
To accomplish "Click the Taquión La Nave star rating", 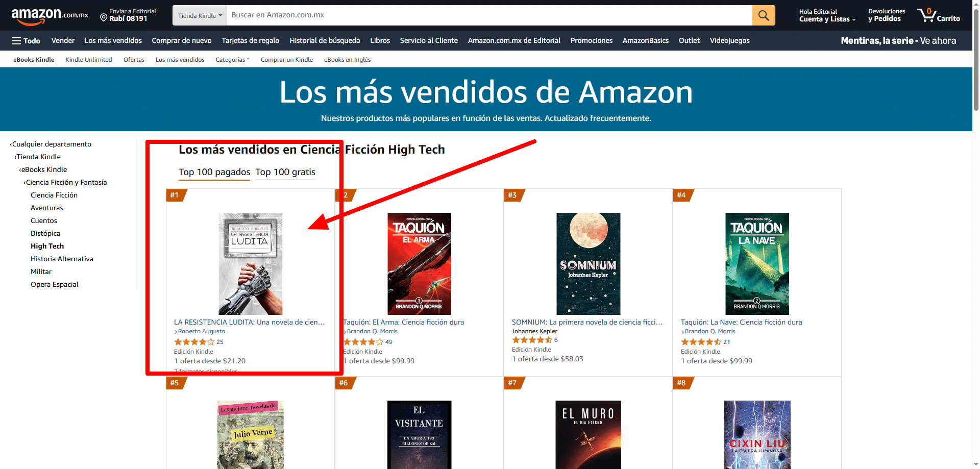I will [x=701, y=342].
